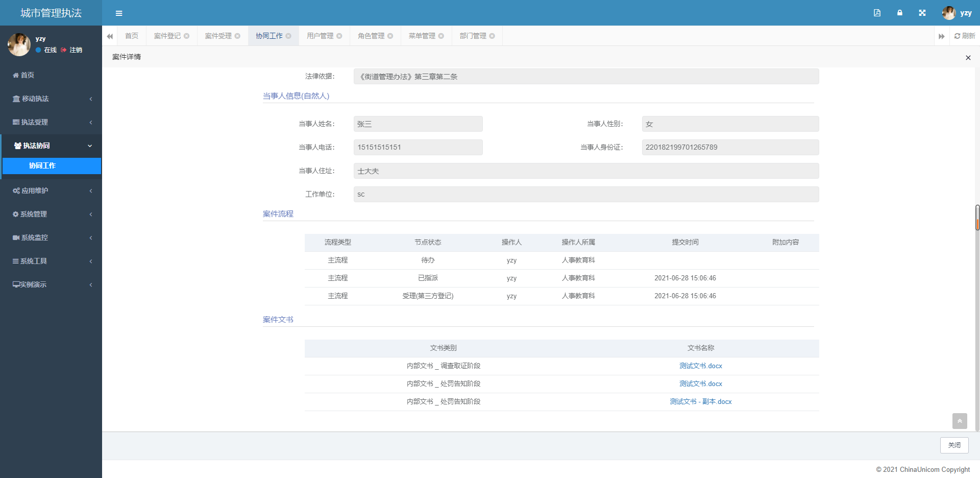980x478 pixels.
Task: Click the 当事人姓名 field showing 张三
Action: 418,124
